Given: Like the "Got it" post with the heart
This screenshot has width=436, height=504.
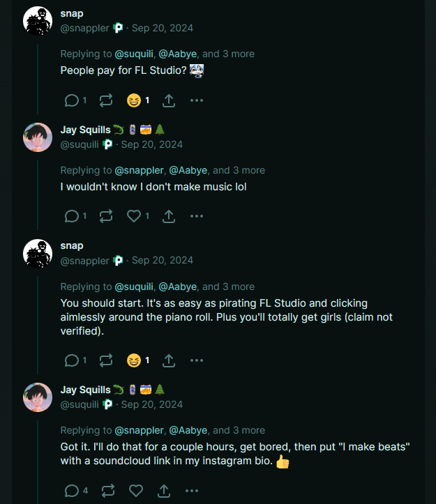Looking at the screenshot, I should point(136,490).
